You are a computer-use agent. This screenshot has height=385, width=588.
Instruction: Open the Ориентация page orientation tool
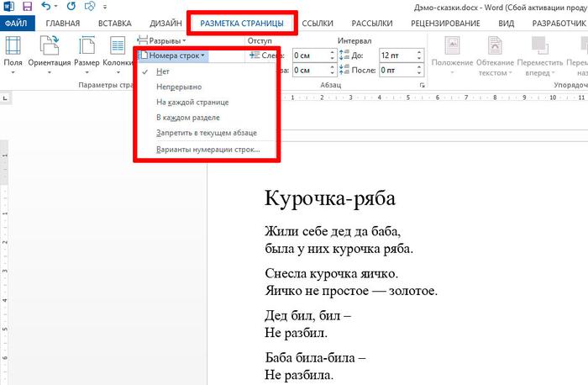[x=49, y=53]
